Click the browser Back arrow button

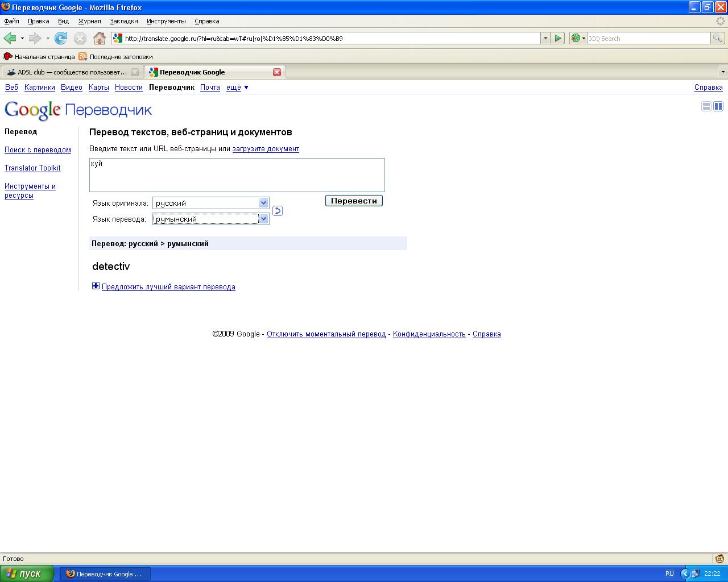[10, 38]
